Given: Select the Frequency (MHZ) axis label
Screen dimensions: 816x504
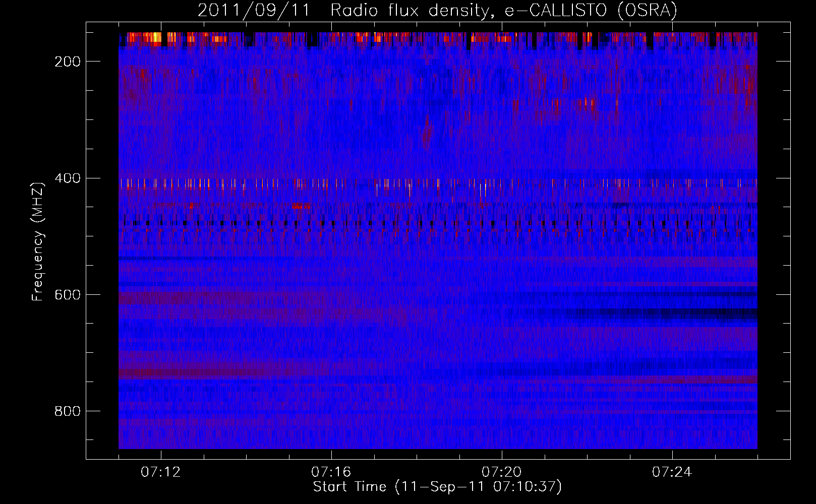Looking at the screenshot, I should [x=38, y=241].
